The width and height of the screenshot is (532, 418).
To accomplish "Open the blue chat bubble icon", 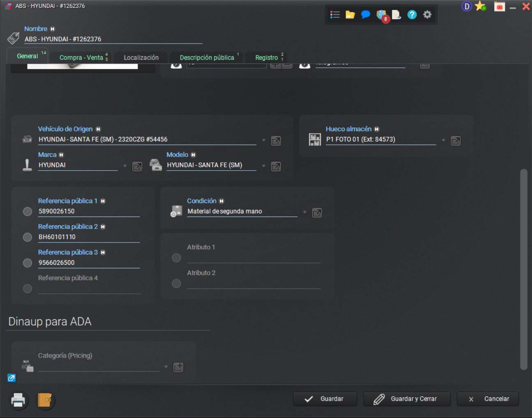I will click(365, 15).
